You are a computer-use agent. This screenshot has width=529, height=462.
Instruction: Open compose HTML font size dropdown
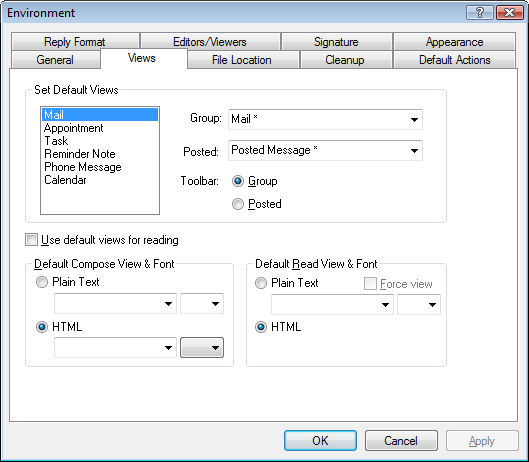click(202, 348)
